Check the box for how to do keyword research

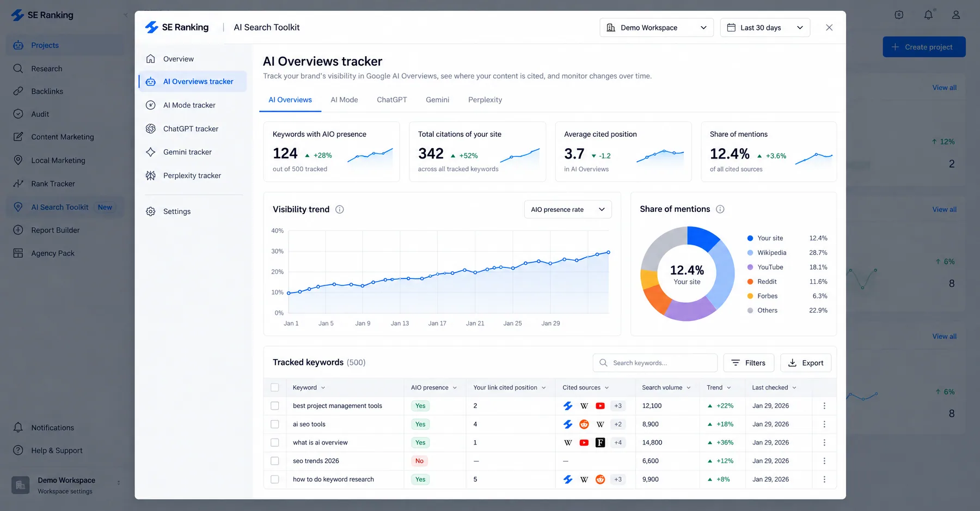pos(275,479)
